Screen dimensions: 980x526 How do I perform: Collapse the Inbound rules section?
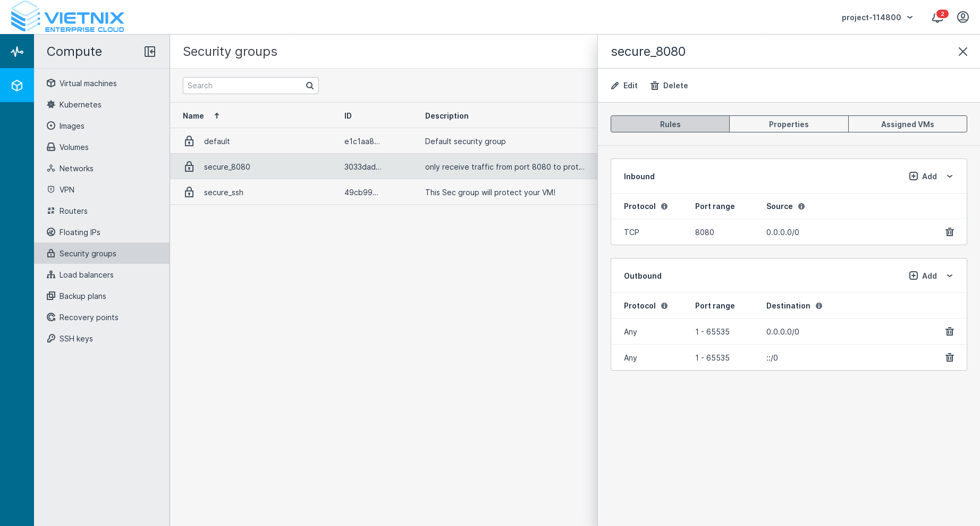[x=950, y=177]
